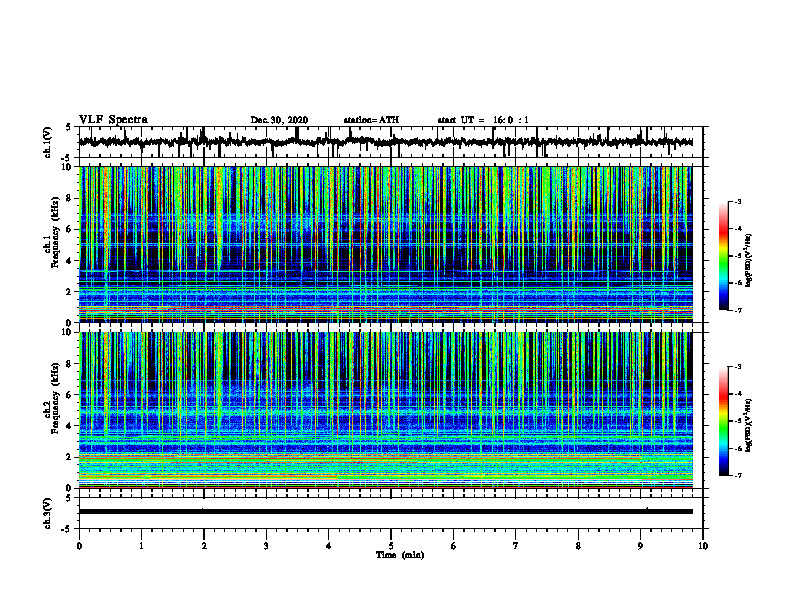This screenshot has height=612, width=792.
Task: Click the ch.1 log(PSD) colorbar label
Action: click(x=749, y=261)
